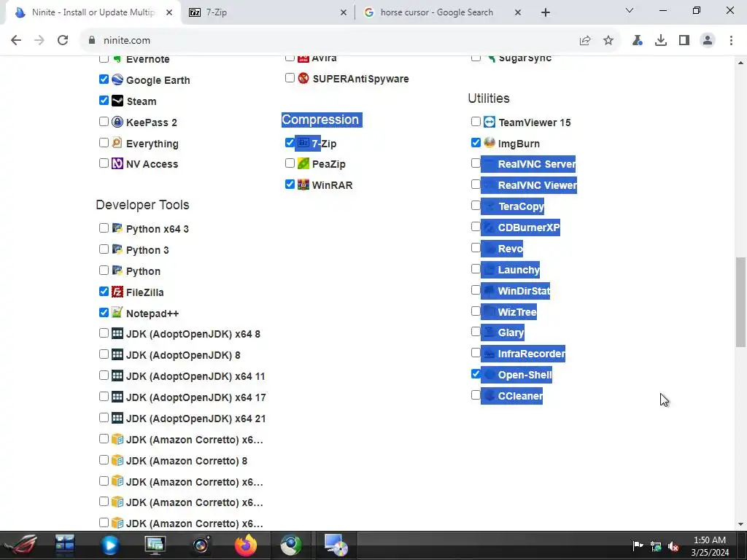The width and height of the screenshot is (747, 560).
Task: Select the Ninite tab
Action: point(93,12)
